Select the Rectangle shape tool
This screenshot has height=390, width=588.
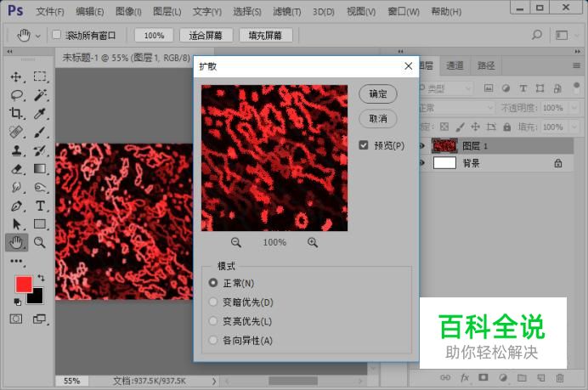pyautogui.click(x=40, y=224)
